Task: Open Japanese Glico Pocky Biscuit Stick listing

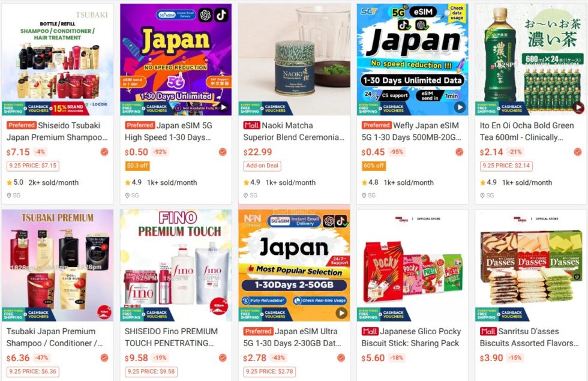Action: click(411, 337)
